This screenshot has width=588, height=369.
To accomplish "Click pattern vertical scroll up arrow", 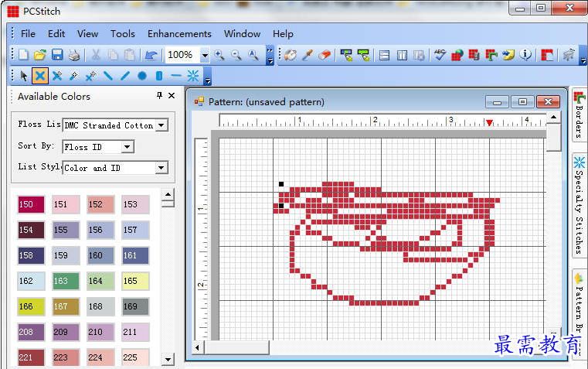I will tap(553, 117).
